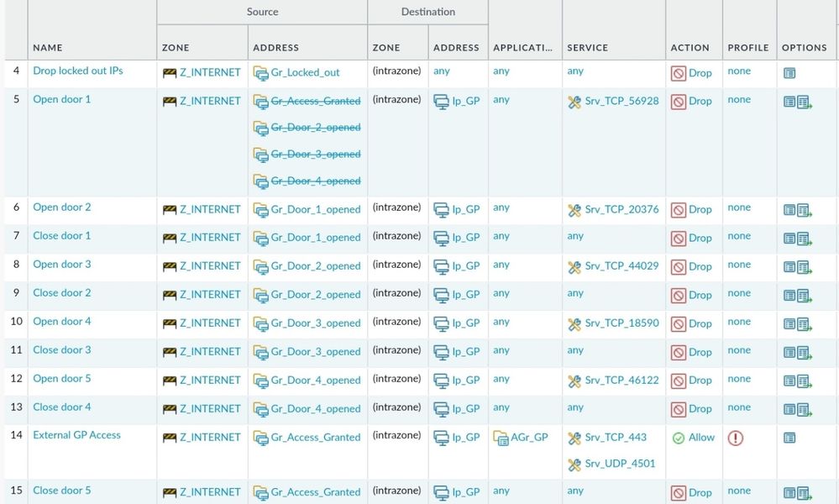Open the Drop locked out IPs rule

78,71
